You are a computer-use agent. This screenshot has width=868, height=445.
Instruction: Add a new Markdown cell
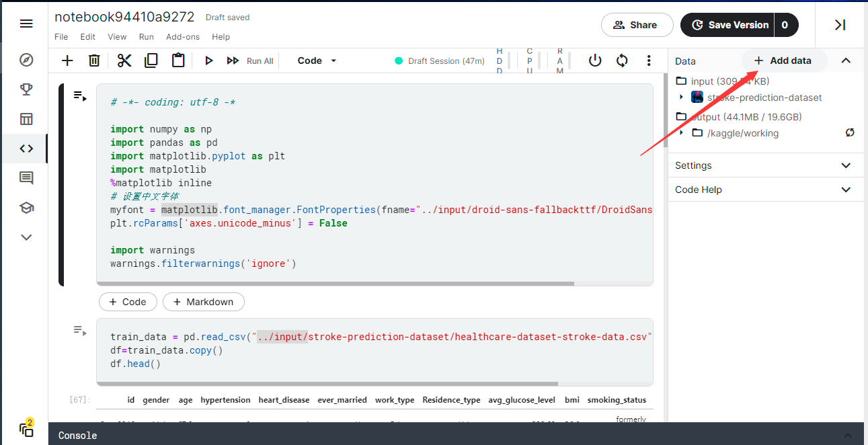pyautogui.click(x=203, y=302)
